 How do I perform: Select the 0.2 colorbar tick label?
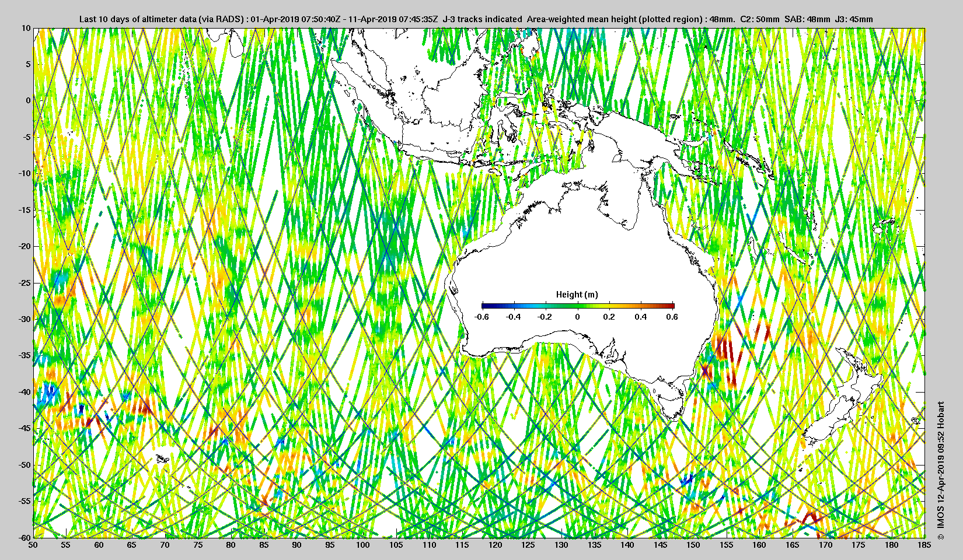click(x=609, y=317)
